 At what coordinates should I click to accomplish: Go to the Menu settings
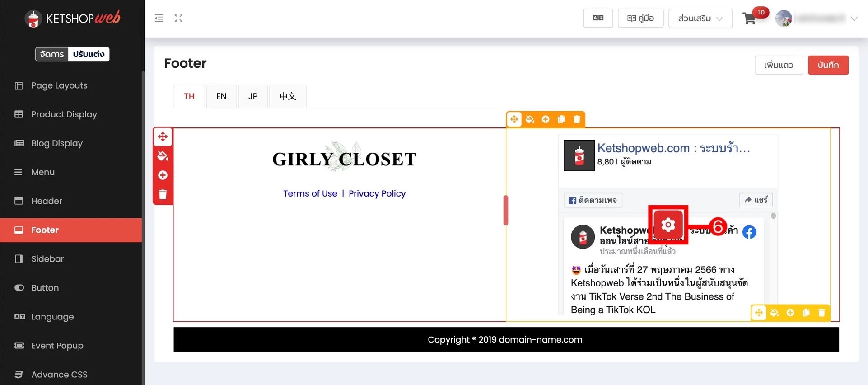coord(71,172)
